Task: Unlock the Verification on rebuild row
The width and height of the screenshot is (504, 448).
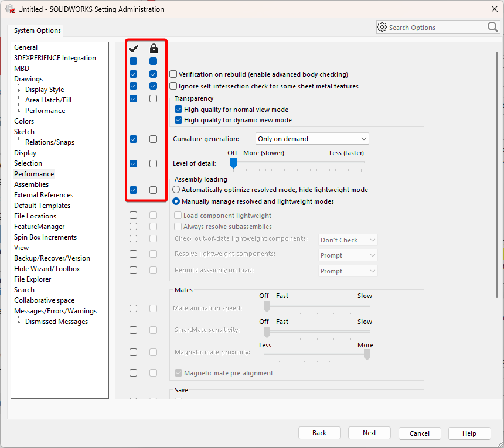Action: pos(154,74)
